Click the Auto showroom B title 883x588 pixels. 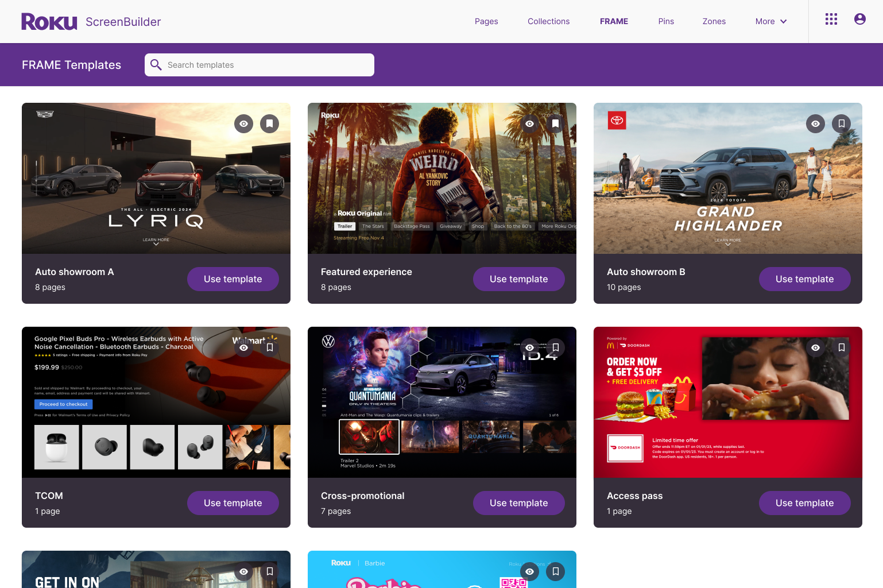click(646, 272)
